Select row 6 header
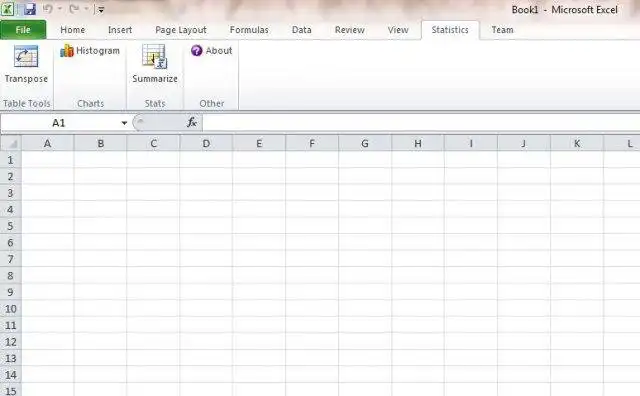640x396 pixels. click(x=11, y=242)
